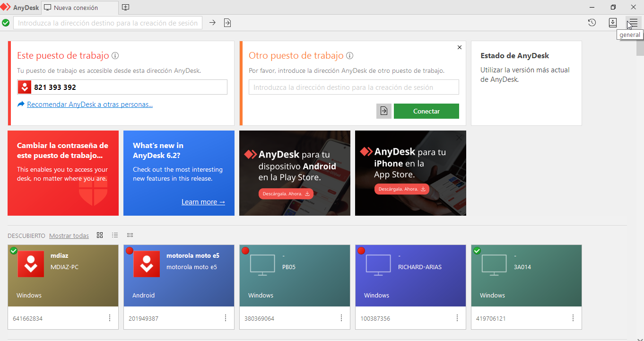The image size is (644, 341).
Task: Close the Otro puesto de trabajo panel
Action: point(460,47)
